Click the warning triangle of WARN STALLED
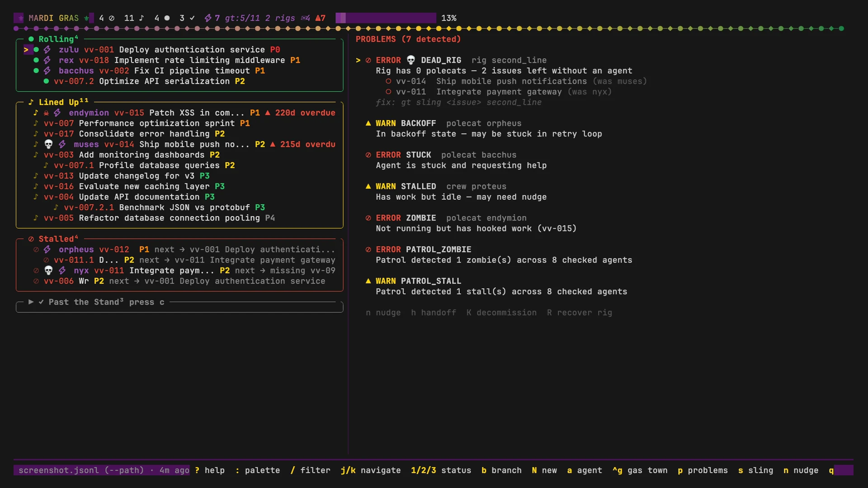This screenshot has height=488, width=868. (368, 186)
